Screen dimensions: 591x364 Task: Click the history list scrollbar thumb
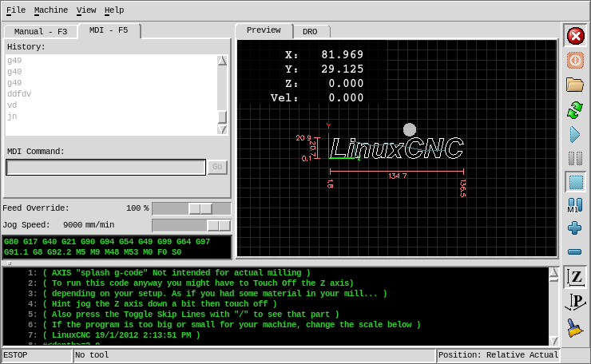click(x=222, y=117)
